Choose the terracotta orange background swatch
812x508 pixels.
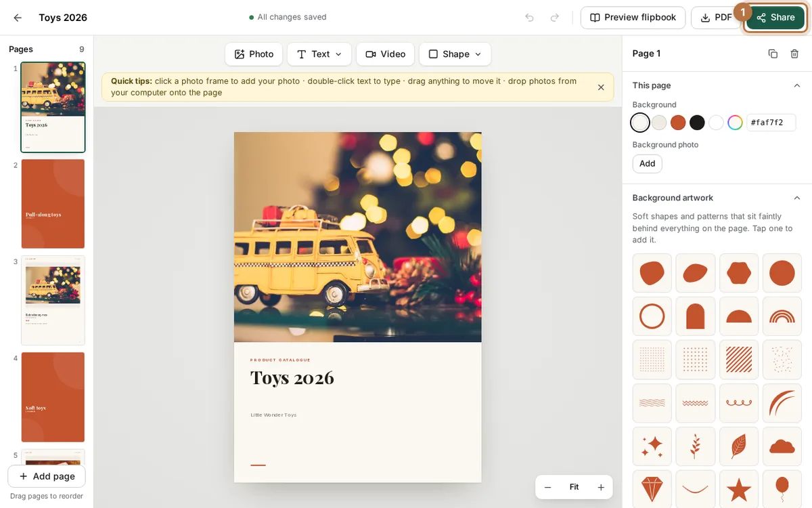click(x=678, y=123)
